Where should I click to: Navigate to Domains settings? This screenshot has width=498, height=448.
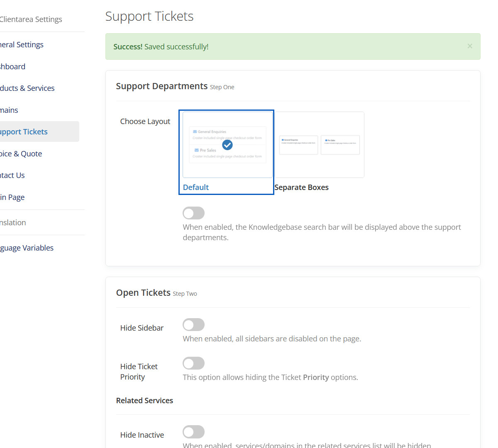coord(10,110)
